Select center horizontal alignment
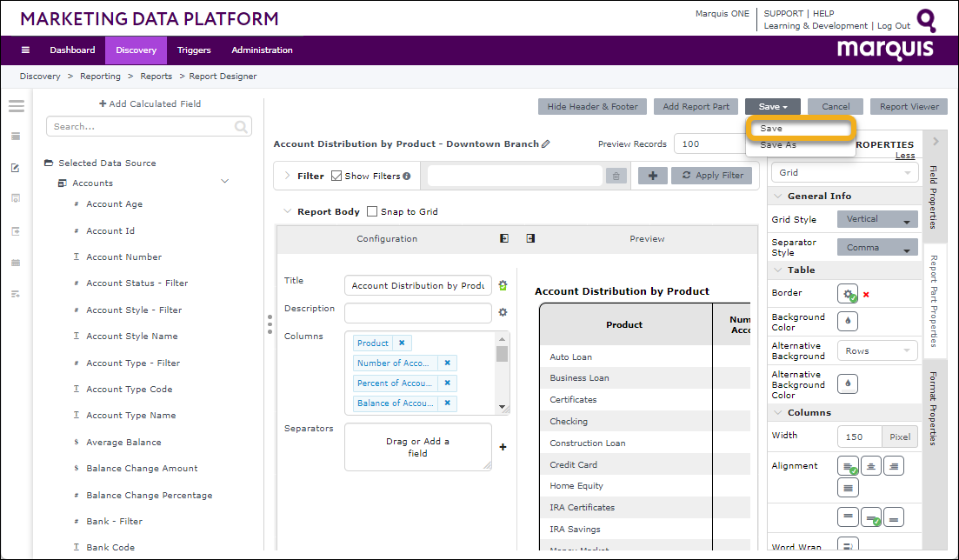 pos(871,466)
